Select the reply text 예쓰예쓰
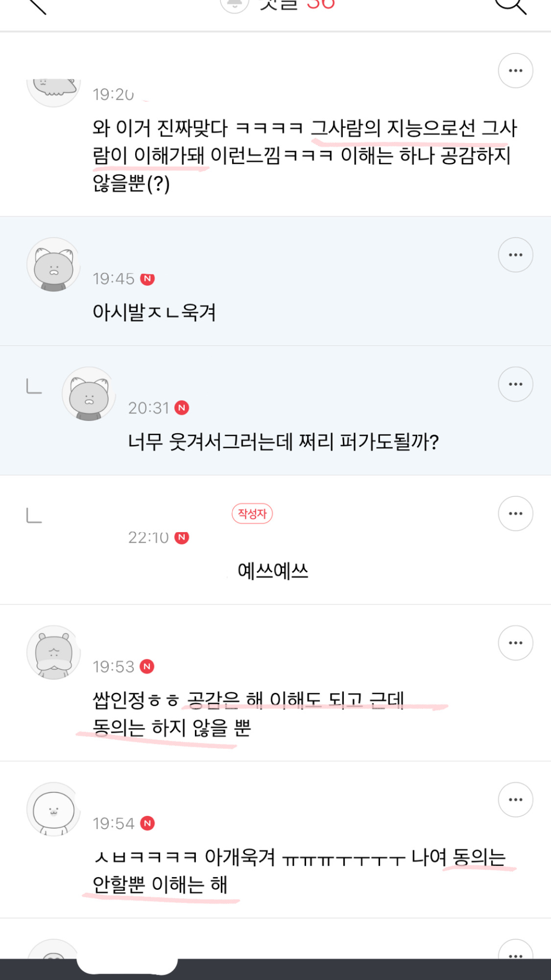This screenshot has width=551, height=980. point(273,571)
